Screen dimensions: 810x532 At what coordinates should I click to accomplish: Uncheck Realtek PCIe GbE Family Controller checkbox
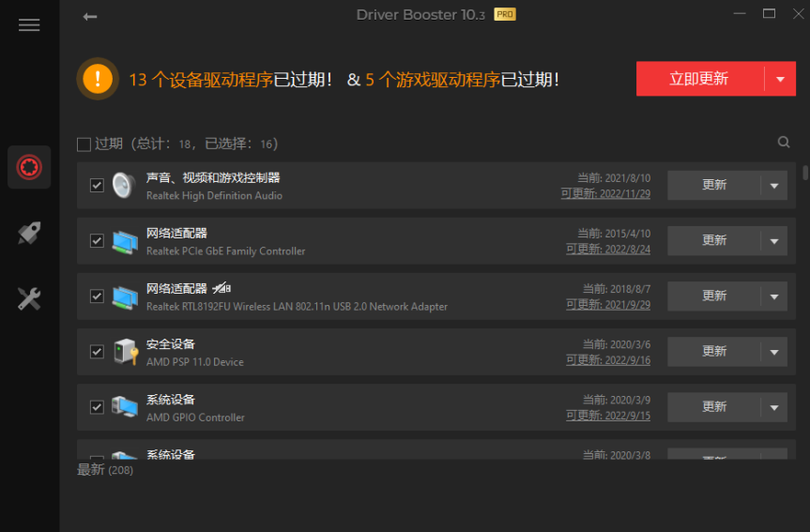97,241
